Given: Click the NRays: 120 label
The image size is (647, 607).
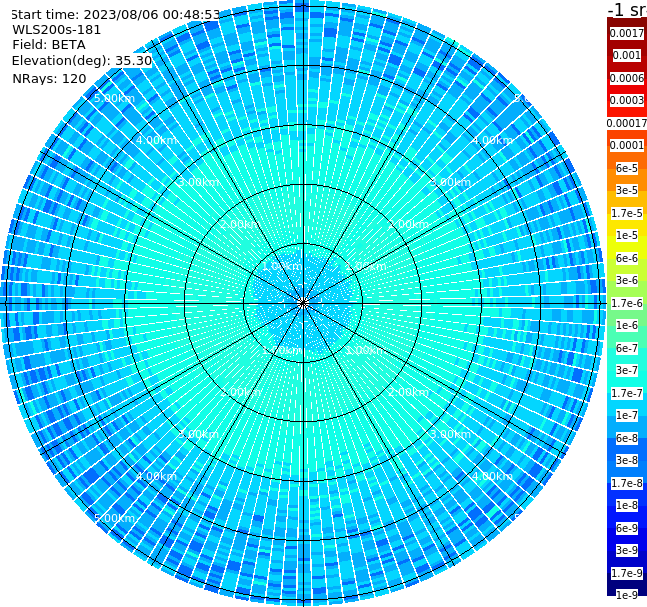Looking at the screenshot, I should (49, 78).
